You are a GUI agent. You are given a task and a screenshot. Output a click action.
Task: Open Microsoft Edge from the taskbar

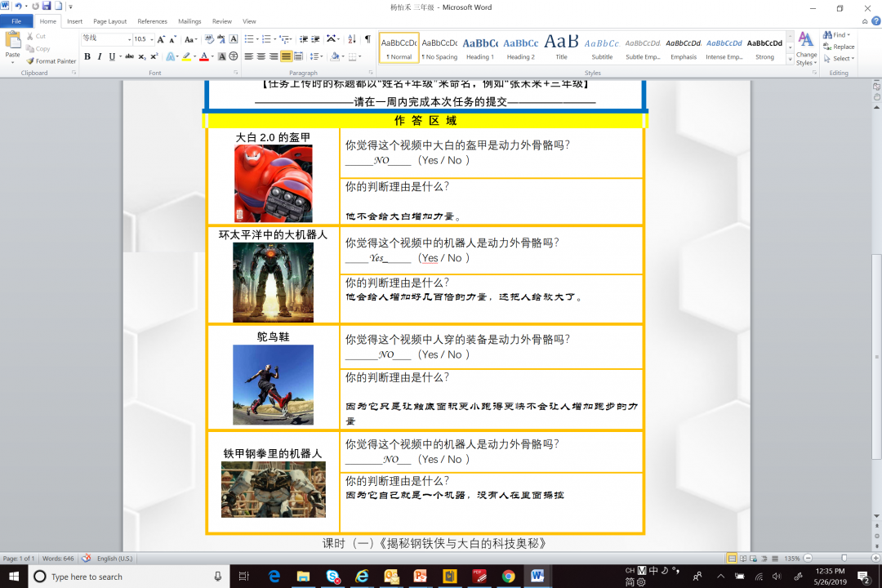(x=274, y=577)
